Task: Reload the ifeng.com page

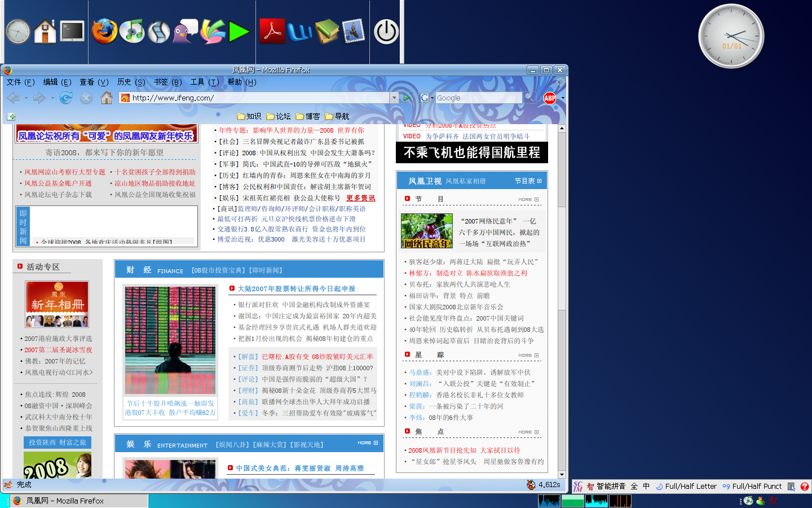Action: 66,98
